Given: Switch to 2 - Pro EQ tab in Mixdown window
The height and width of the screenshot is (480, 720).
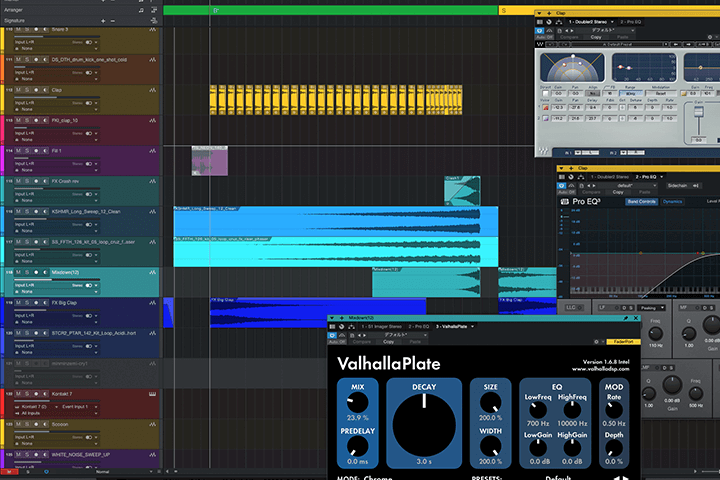Looking at the screenshot, I should pyautogui.click(x=418, y=327).
